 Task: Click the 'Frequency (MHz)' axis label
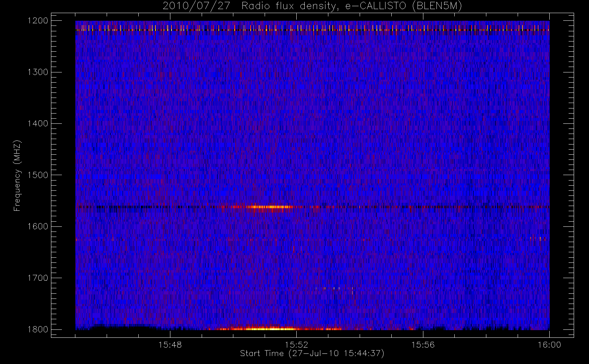coord(17,175)
